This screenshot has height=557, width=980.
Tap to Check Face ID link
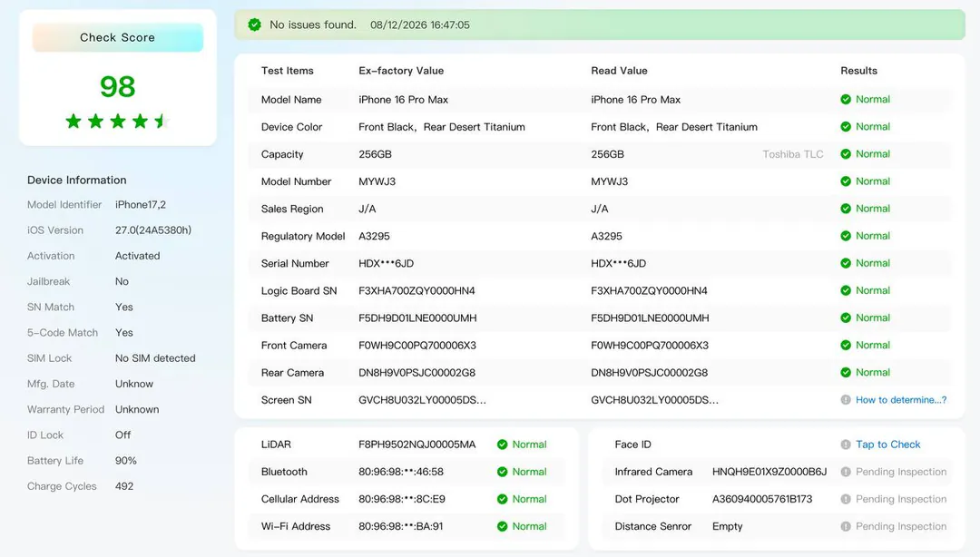[887, 445]
